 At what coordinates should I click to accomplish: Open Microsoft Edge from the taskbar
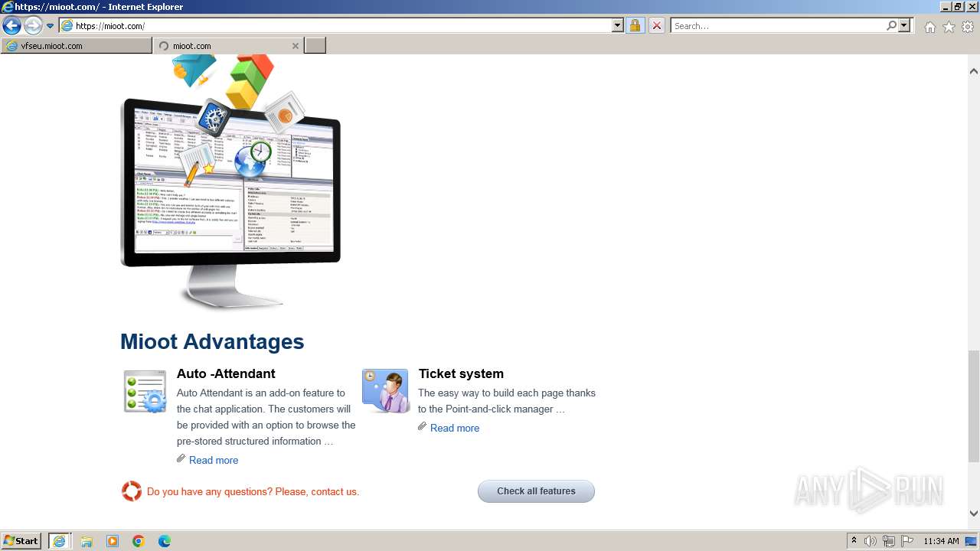(x=165, y=541)
